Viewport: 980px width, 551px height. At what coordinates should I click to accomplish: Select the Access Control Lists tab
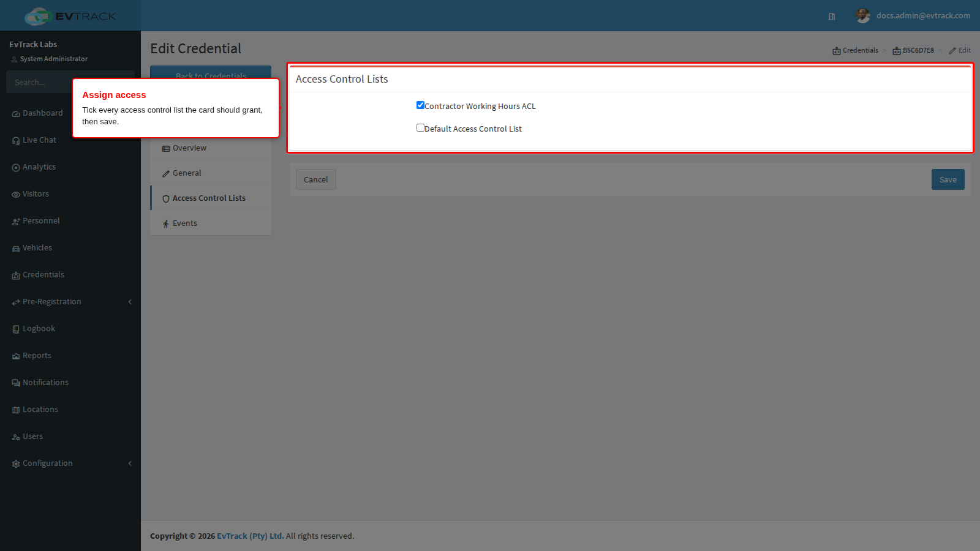(211, 198)
